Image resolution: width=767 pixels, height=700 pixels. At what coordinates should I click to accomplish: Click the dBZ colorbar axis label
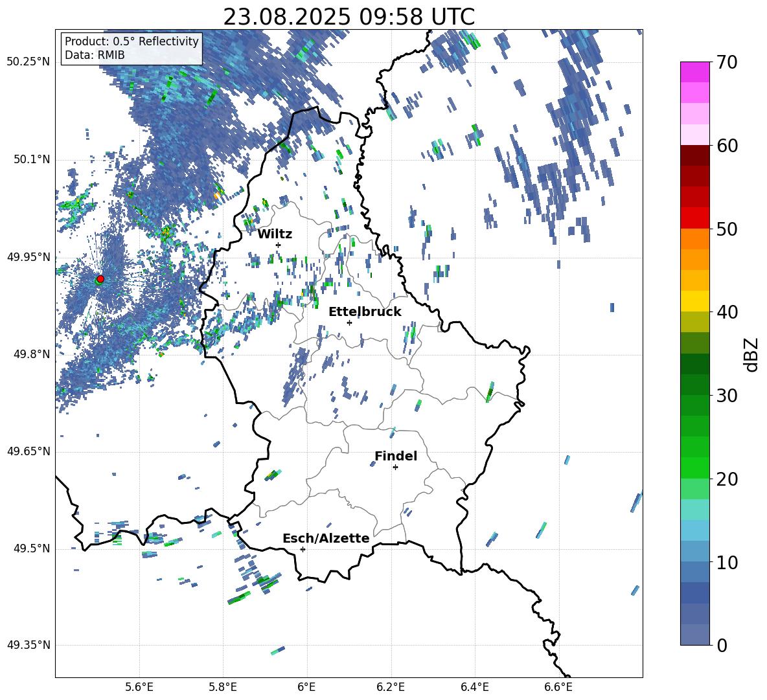click(x=750, y=354)
